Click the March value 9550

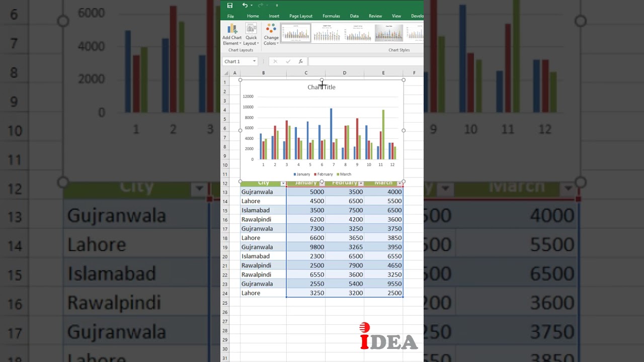click(x=394, y=284)
